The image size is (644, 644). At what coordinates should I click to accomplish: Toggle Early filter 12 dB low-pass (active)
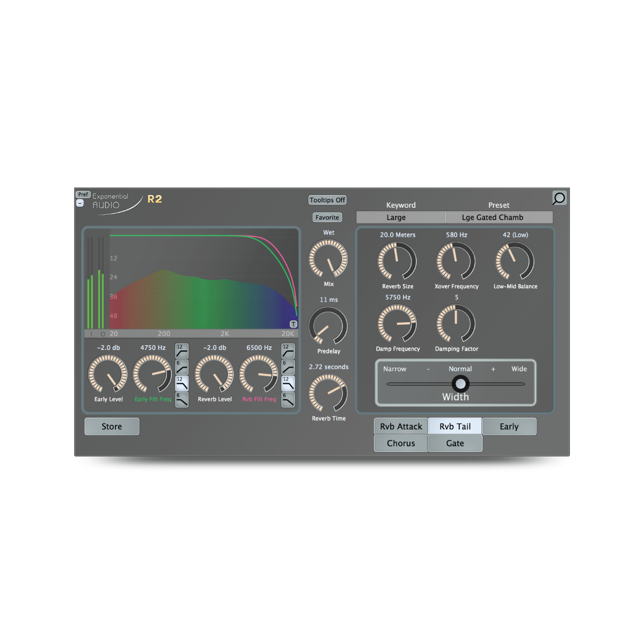click(x=182, y=383)
